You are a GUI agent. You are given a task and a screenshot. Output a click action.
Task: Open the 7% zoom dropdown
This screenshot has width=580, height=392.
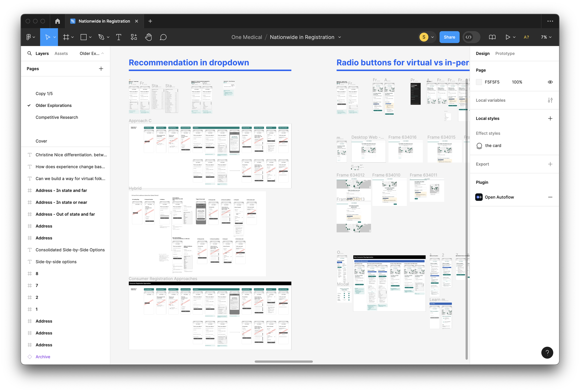pos(546,37)
